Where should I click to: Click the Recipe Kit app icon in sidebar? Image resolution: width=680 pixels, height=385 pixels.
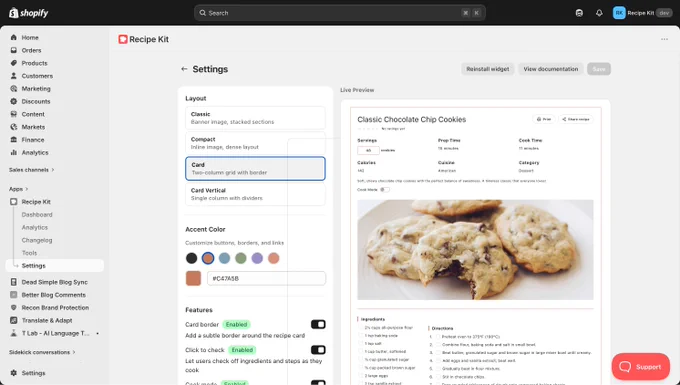pyautogui.click(x=13, y=202)
